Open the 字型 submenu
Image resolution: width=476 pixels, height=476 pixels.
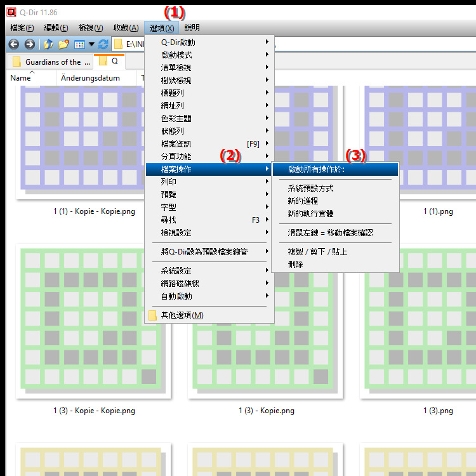coord(210,208)
